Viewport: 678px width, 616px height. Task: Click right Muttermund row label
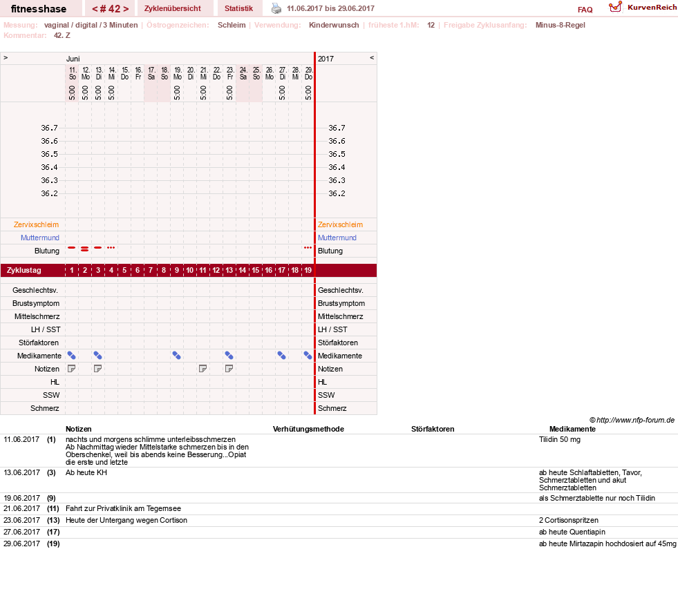[x=337, y=238]
